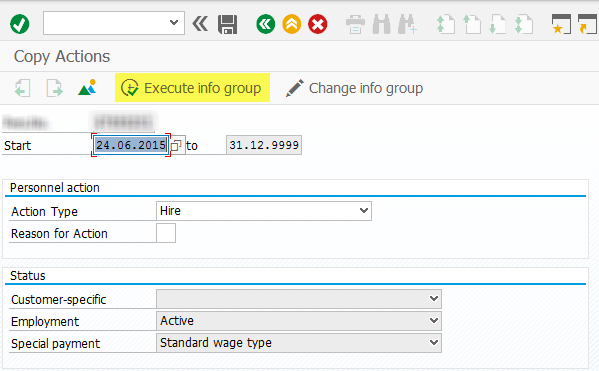Go to Last Page icon

click(524, 24)
